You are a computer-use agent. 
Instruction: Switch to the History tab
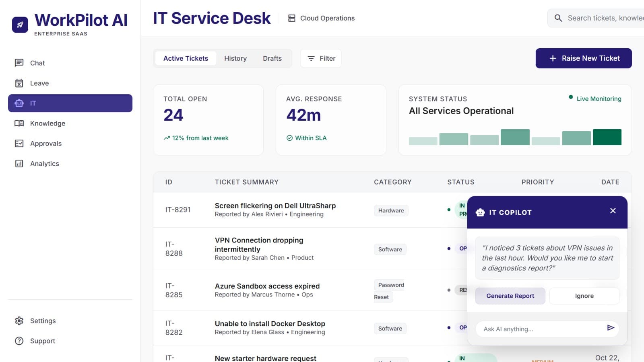(235, 58)
